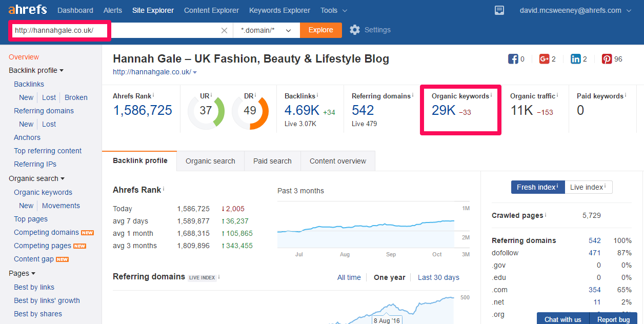Click the 29K organic keywords value

[x=444, y=110]
